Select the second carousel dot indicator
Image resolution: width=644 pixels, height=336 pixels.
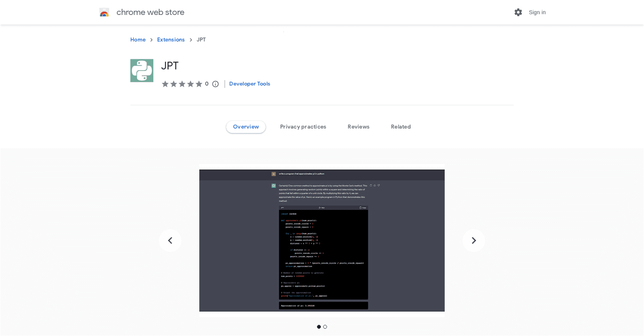pyautogui.click(x=325, y=327)
